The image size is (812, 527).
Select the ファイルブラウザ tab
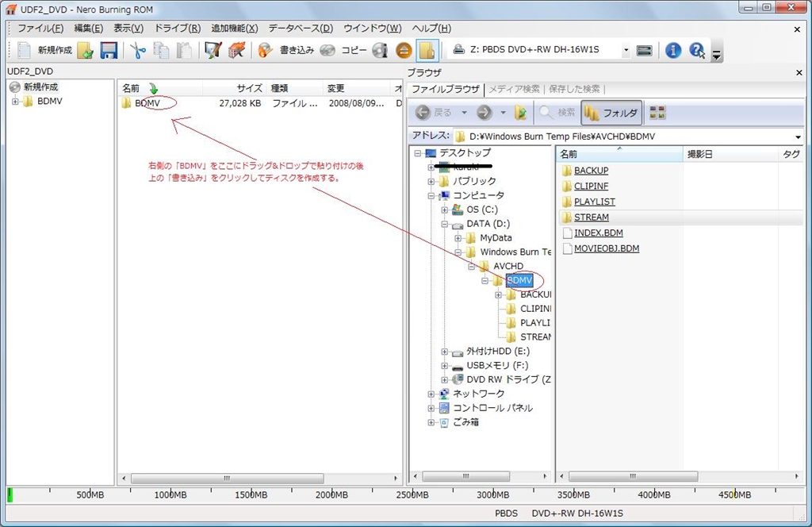click(446, 89)
